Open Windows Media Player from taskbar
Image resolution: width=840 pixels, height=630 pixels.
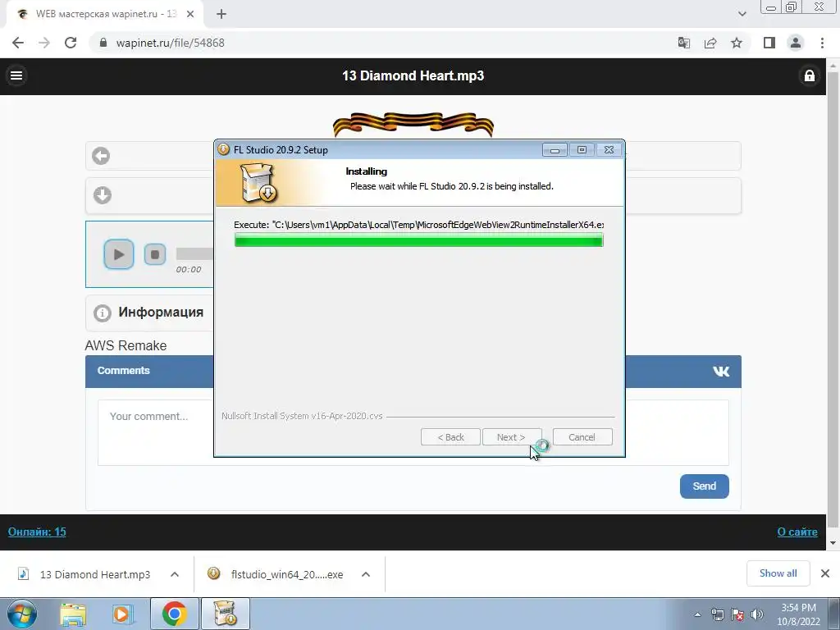click(122, 614)
